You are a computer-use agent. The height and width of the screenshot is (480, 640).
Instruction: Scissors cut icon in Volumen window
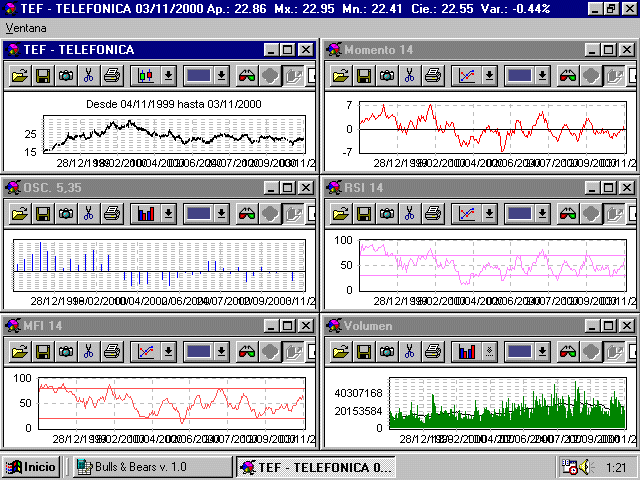pyautogui.click(x=410, y=351)
